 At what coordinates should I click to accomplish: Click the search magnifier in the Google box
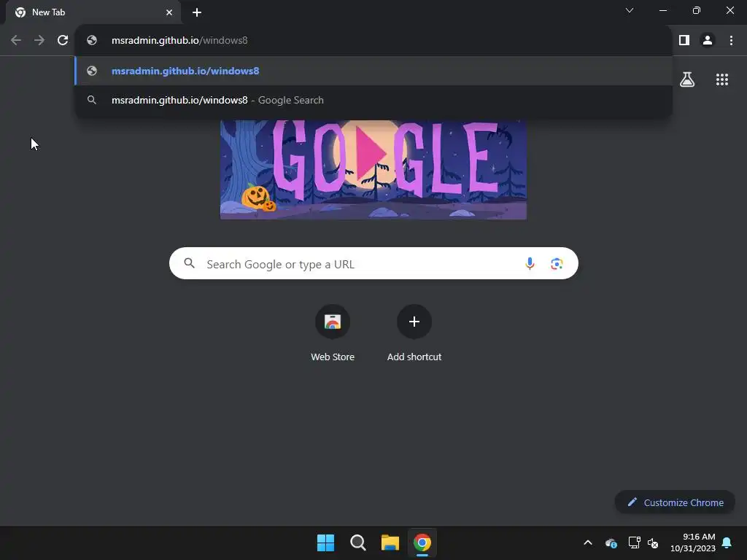point(189,263)
